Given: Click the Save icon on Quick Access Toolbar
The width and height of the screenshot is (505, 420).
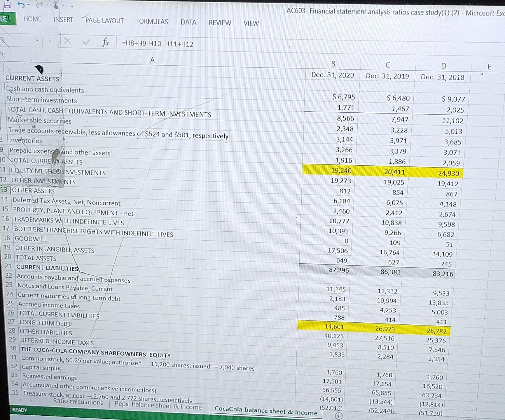Looking at the screenshot, I should [x=7, y=4].
